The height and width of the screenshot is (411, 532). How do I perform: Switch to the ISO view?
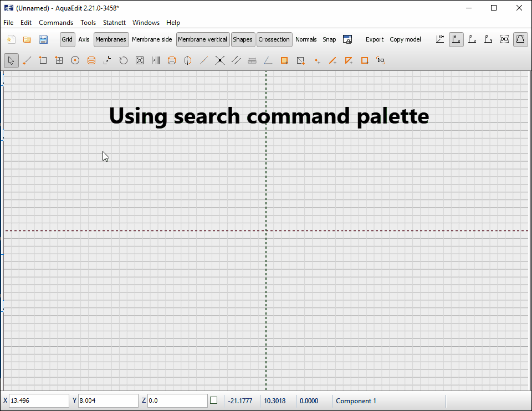440,39
